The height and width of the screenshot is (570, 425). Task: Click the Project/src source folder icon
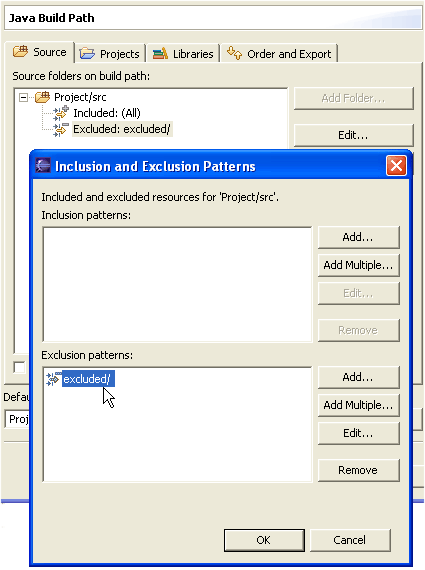[42, 97]
